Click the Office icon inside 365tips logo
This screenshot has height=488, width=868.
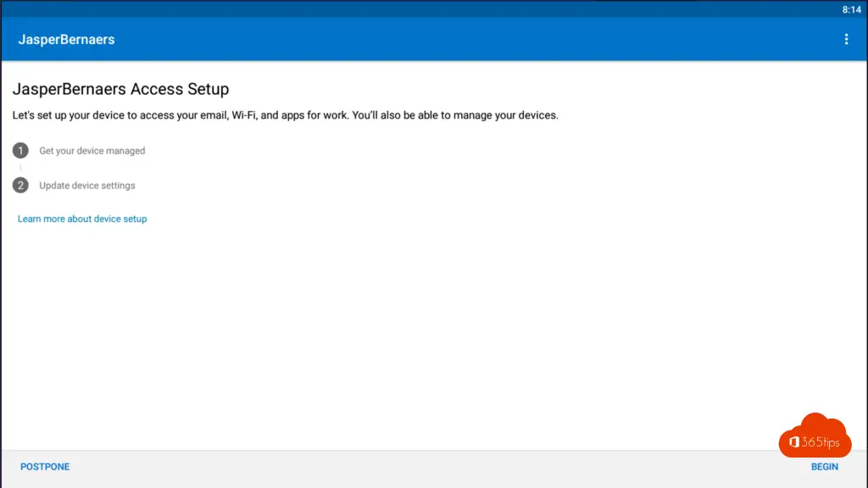793,442
